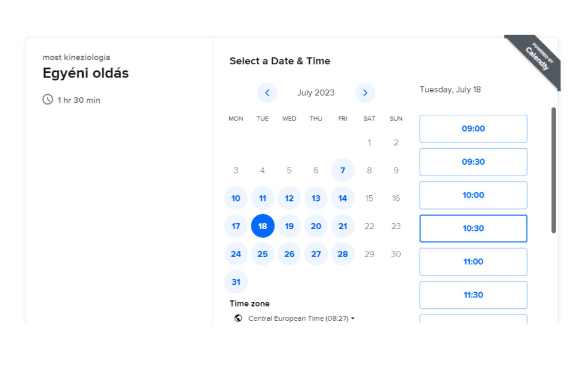Viewport: 588px width, 368px height.
Task: Advance to the next month
Action: 365,92
